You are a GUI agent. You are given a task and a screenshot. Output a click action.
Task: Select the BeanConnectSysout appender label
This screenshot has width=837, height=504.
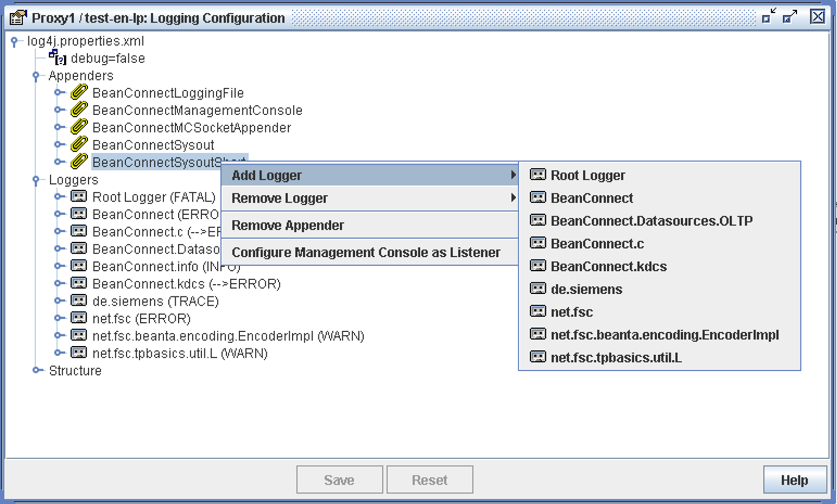coord(153,145)
